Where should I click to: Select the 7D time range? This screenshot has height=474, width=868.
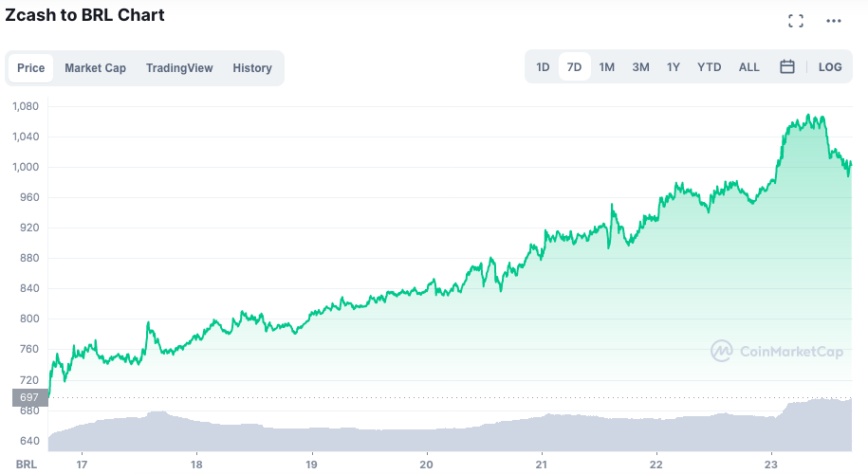click(575, 67)
